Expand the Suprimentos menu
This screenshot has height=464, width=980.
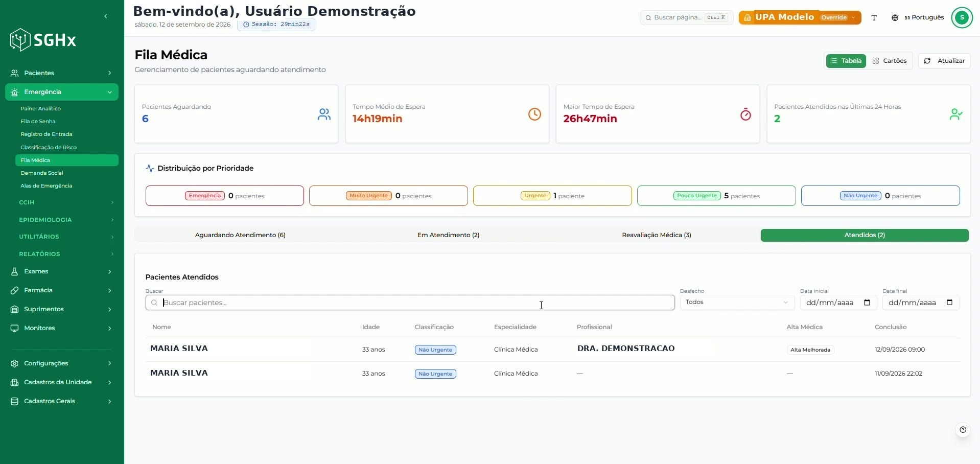(62, 309)
